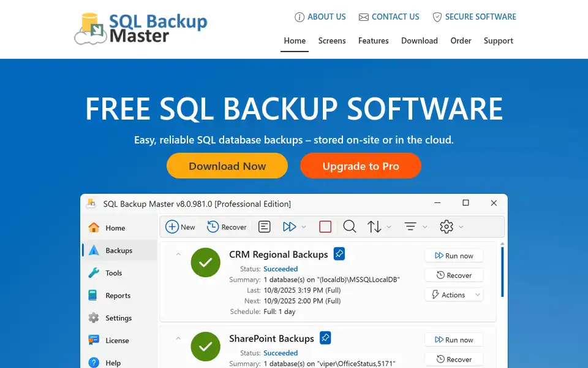Click the run all fast-forward icon
Screen dimensions: 588x368
290,227
